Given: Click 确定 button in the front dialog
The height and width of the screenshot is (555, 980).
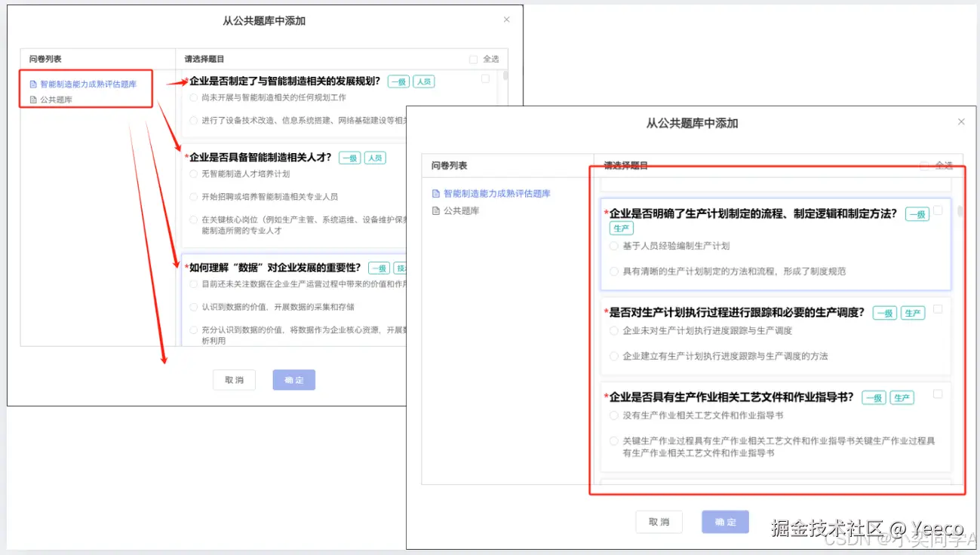Looking at the screenshot, I should (x=725, y=522).
